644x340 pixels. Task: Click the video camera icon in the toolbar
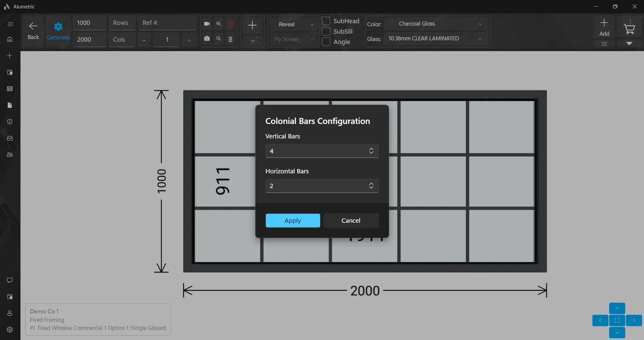coord(207,24)
